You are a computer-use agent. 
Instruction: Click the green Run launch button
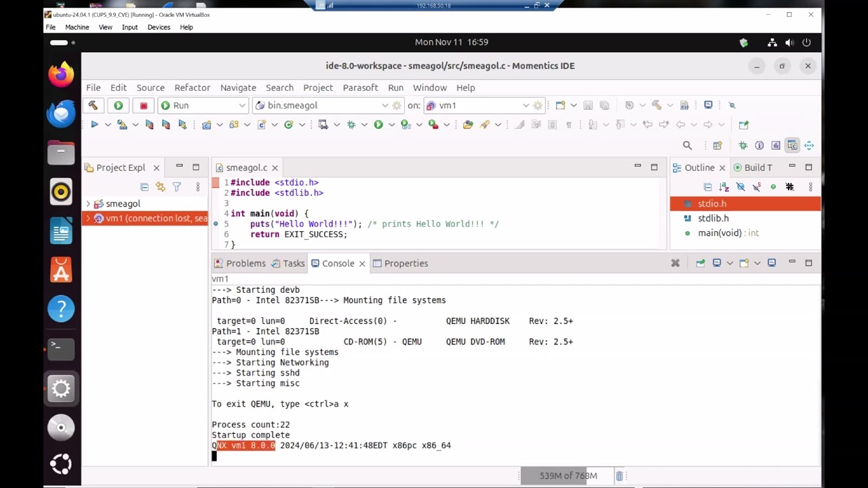[118, 105]
